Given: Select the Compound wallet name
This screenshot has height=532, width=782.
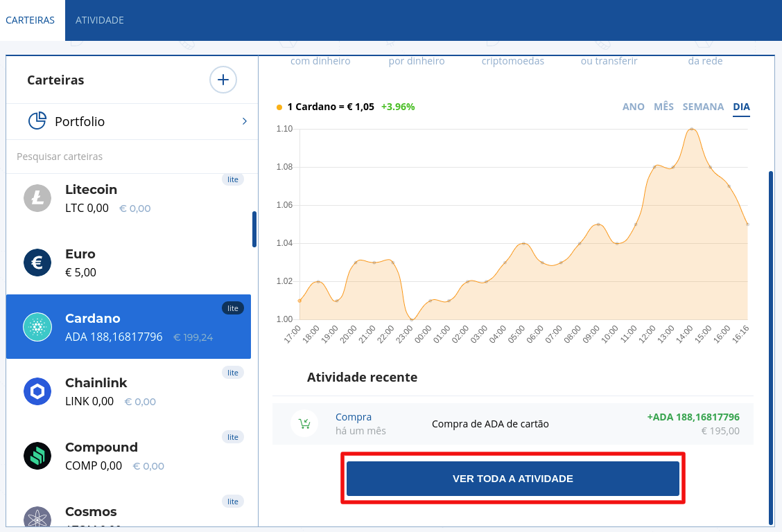Looking at the screenshot, I should (102, 447).
